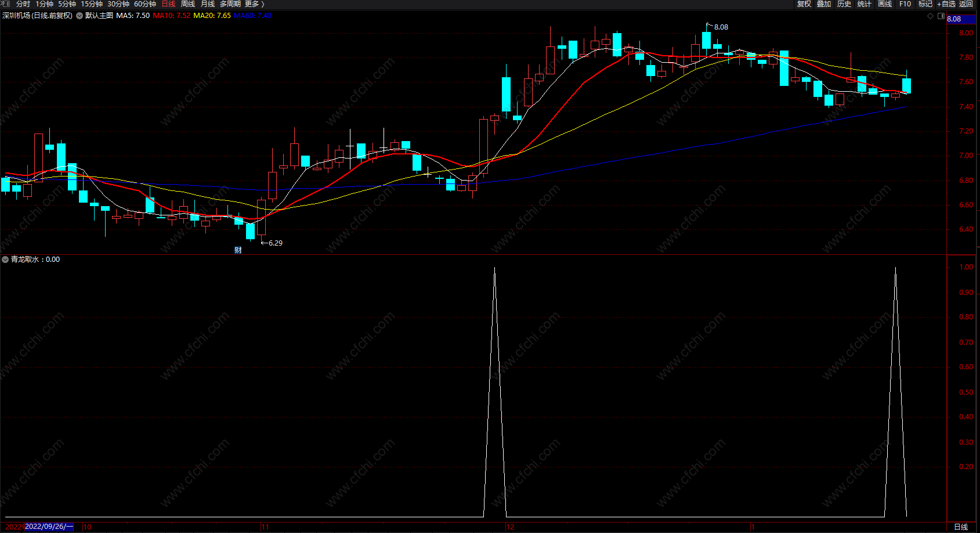
Task: Switch to the 月线 monthly chart
Action: 208,4
